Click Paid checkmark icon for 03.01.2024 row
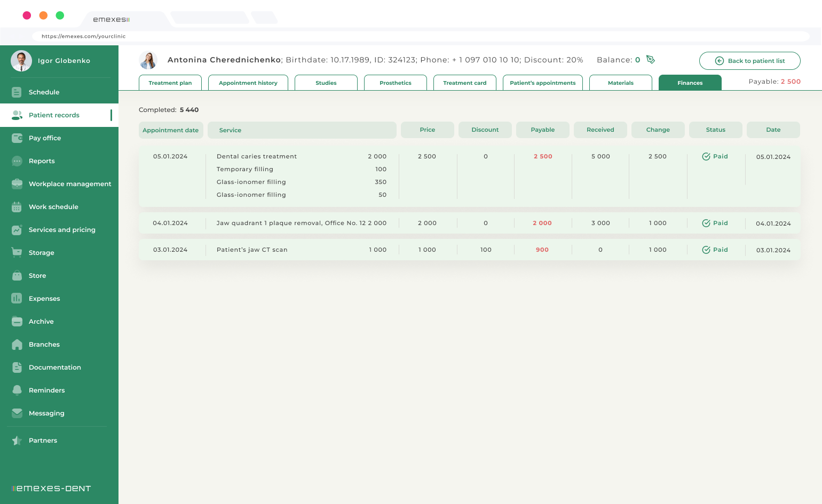Viewport: 822px width, 504px height. pyautogui.click(x=706, y=250)
